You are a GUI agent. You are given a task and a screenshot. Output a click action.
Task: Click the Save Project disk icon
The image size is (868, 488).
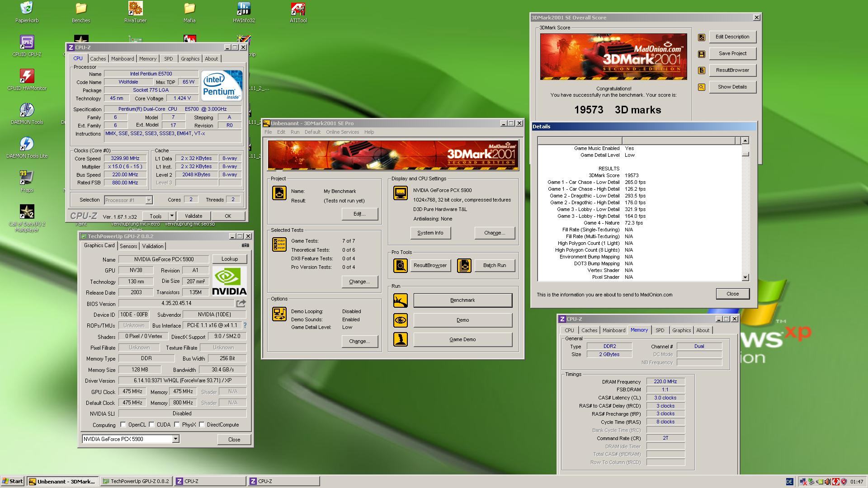pyautogui.click(x=701, y=54)
